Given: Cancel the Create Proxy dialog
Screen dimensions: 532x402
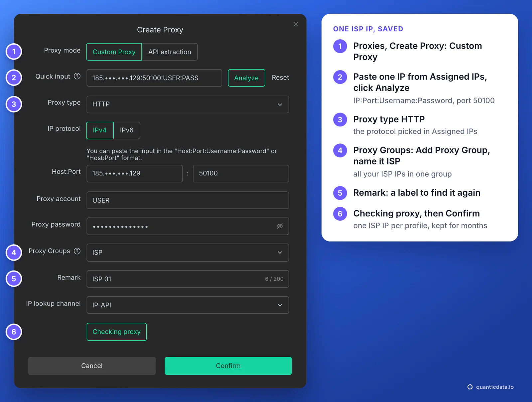Looking at the screenshot, I should click(92, 366).
